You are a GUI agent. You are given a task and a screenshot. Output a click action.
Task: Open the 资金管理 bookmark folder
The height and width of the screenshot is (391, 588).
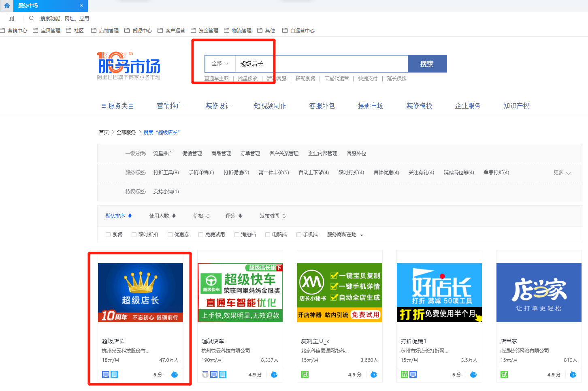(205, 30)
